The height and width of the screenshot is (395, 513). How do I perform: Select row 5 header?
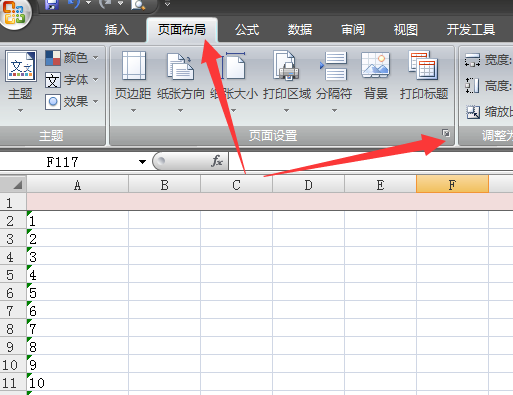(13, 275)
